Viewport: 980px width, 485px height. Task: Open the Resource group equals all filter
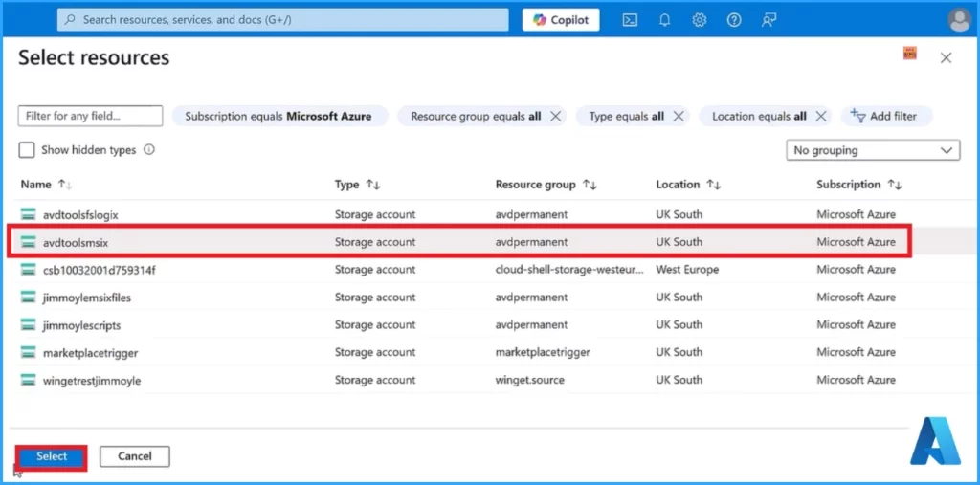tap(476, 117)
